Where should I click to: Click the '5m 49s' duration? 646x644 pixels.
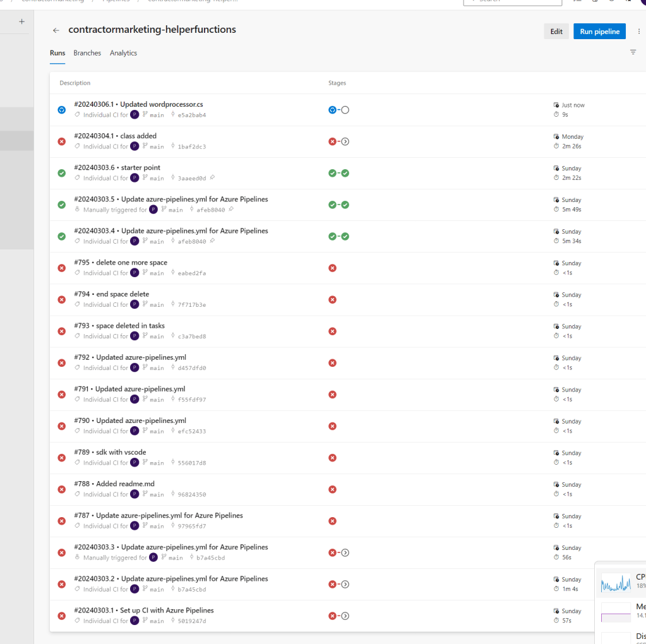[572, 210]
